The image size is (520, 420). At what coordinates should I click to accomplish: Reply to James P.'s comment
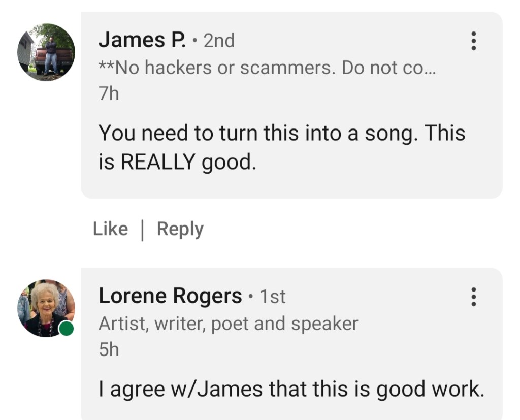180,229
